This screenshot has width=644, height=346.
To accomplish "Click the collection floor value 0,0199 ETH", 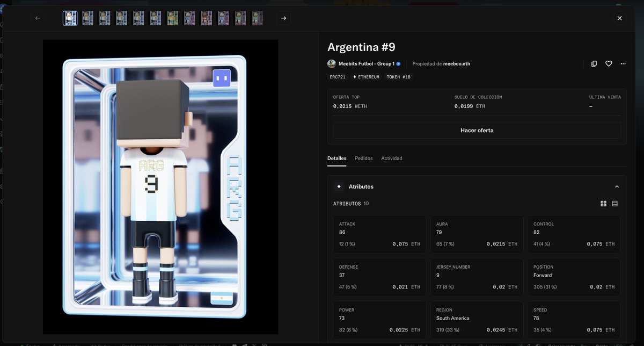I will click(x=470, y=106).
